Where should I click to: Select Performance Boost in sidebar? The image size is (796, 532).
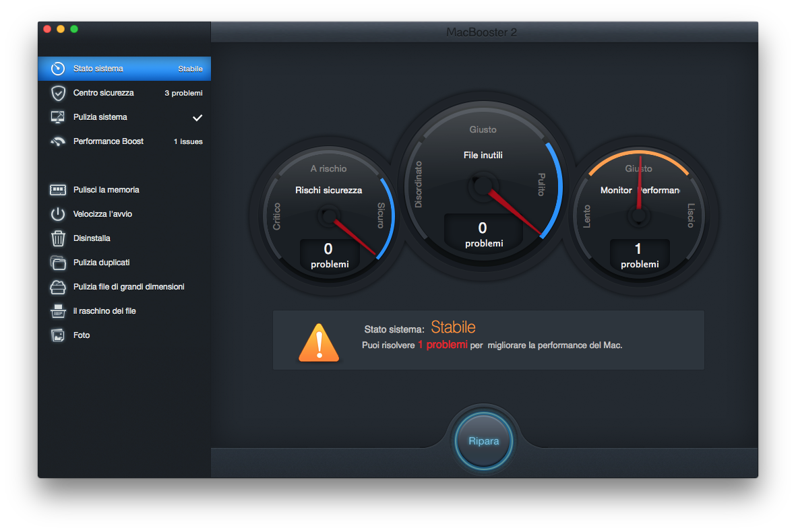(125, 141)
